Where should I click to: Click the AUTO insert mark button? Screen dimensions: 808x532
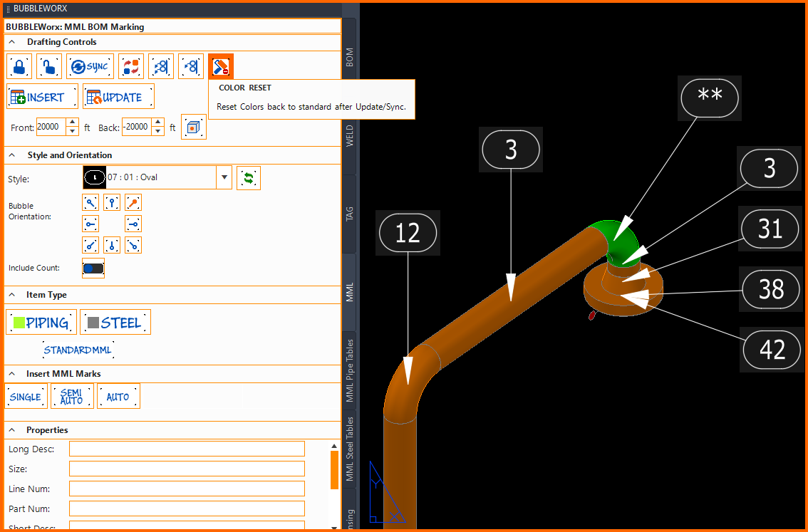point(118,397)
